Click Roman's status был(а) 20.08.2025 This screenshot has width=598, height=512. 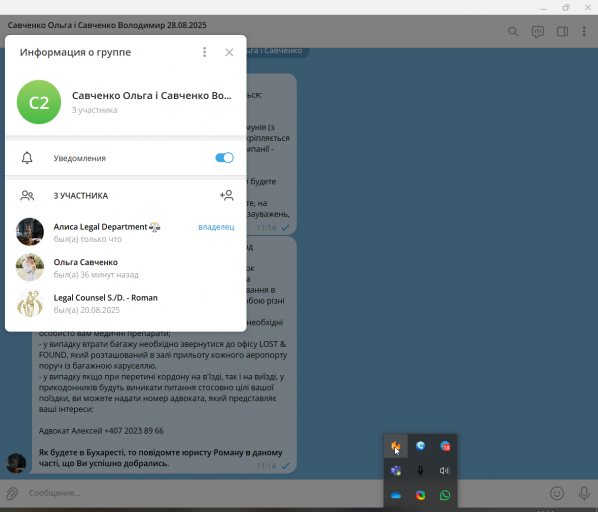pos(87,310)
